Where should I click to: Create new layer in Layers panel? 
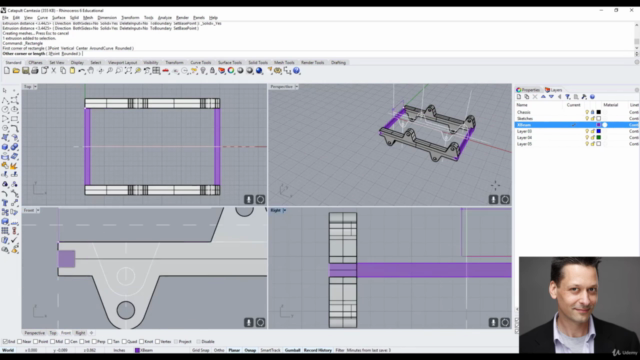519,97
